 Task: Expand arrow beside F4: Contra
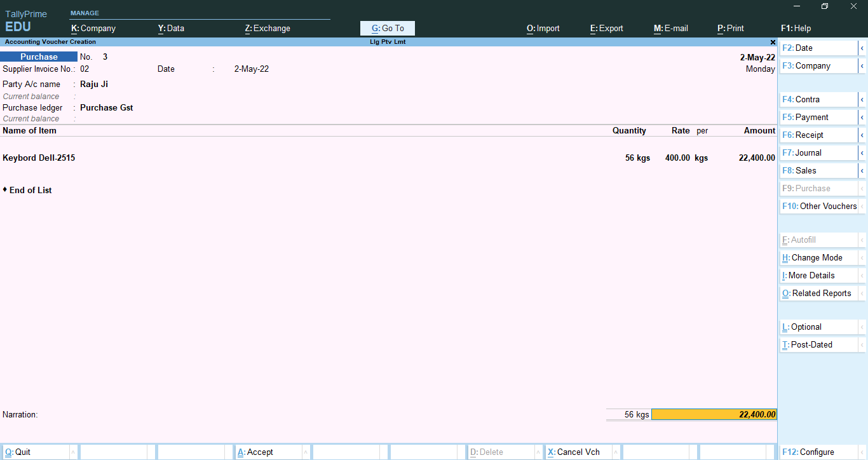point(862,99)
